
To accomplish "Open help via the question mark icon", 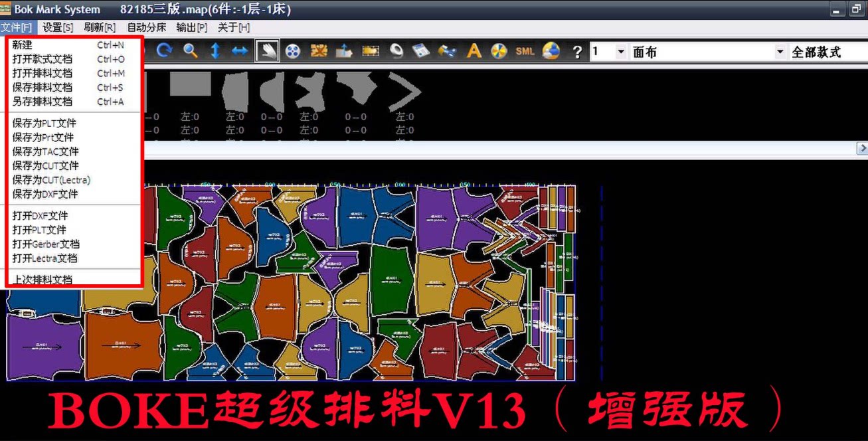I will pos(577,52).
